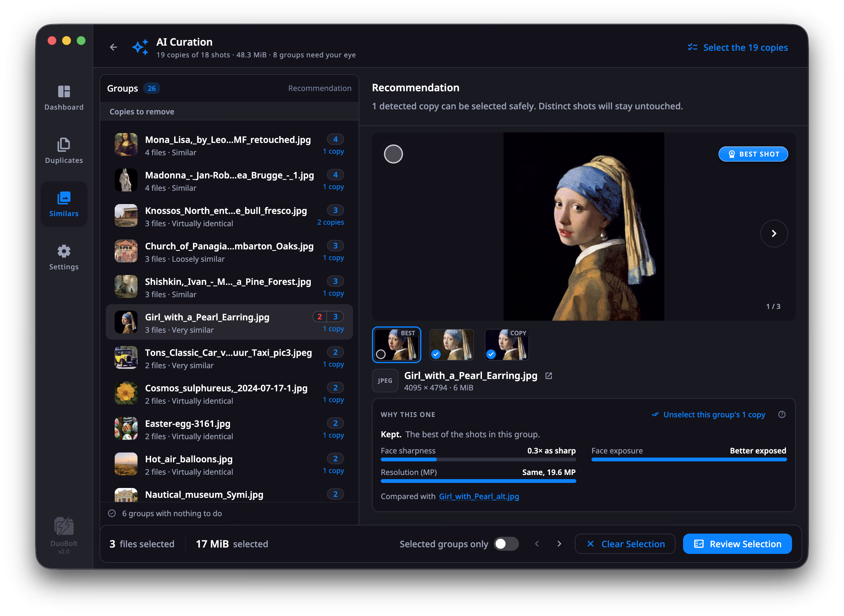This screenshot has height=616, width=844.
Task: Click the Tons Classic Car thumbnail icon
Action: pyautogui.click(x=126, y=358)
